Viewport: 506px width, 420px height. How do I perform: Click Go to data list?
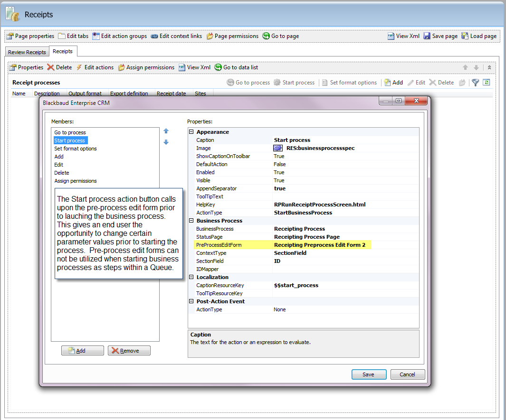click(x=236, y=67)
